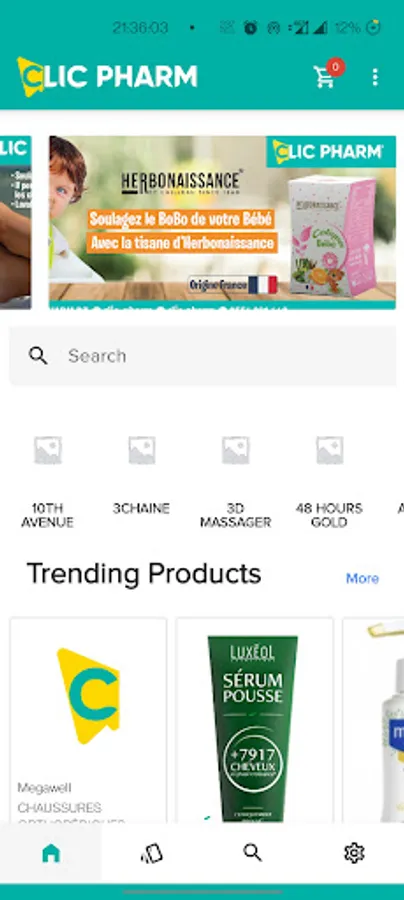Tap the magnifier icon in search field
The width and height of the screenshot is (404, 900).
point(38,356)
